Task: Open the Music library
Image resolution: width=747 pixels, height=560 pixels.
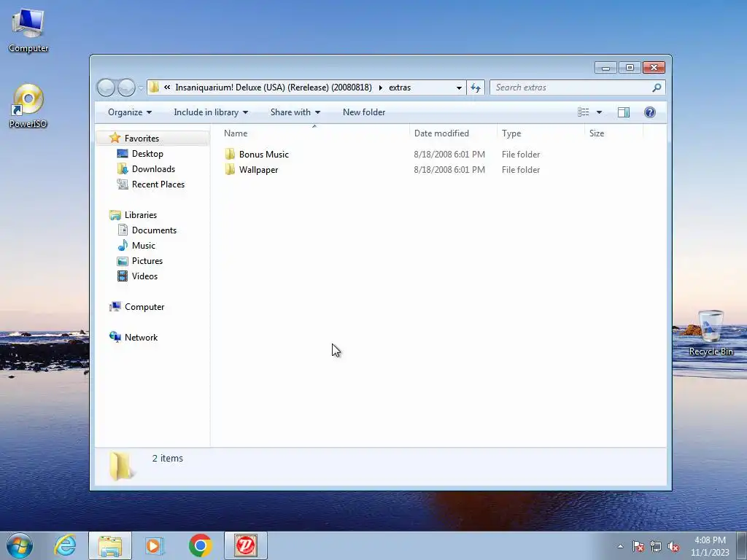Action: pos(144,245)
